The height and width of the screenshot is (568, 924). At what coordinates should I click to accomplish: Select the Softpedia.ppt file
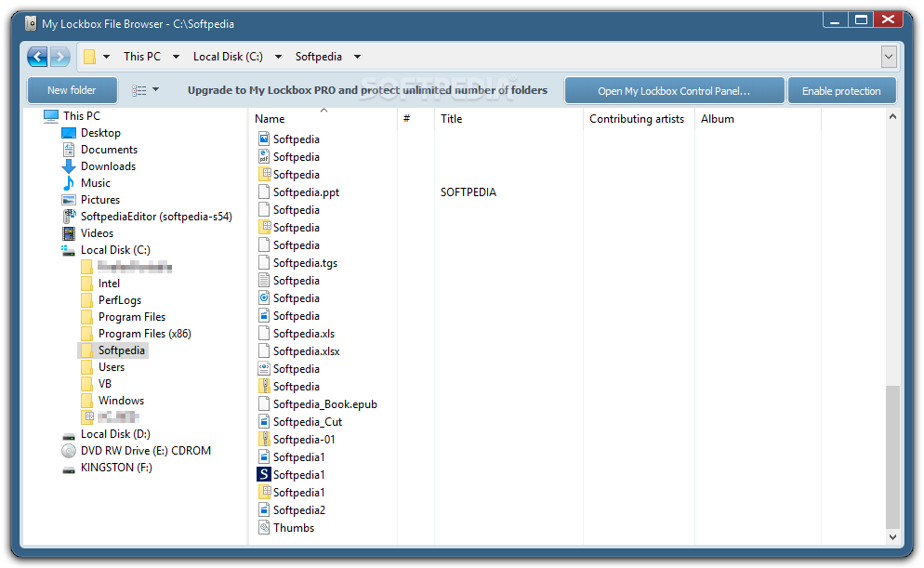tap(306, 192)
